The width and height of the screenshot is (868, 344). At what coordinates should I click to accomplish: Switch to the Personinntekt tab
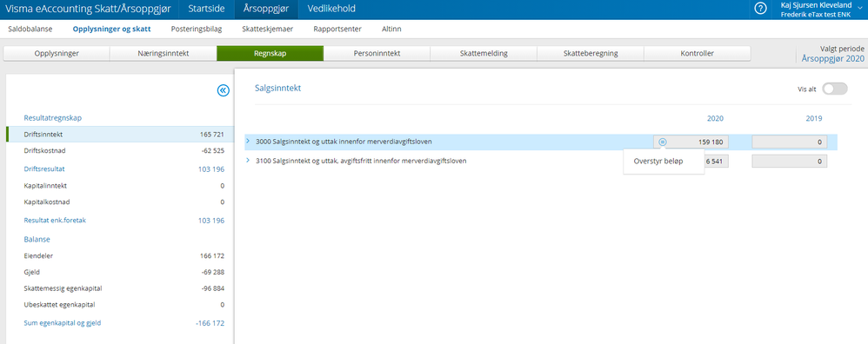tap(377, 54)
